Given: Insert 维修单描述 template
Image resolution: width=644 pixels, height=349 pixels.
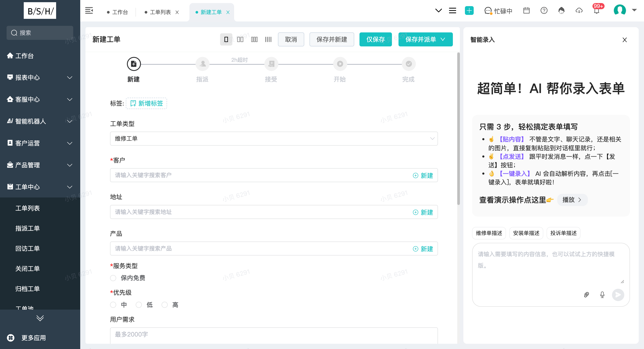Looking at the screenshot, I should click(489, 233).
